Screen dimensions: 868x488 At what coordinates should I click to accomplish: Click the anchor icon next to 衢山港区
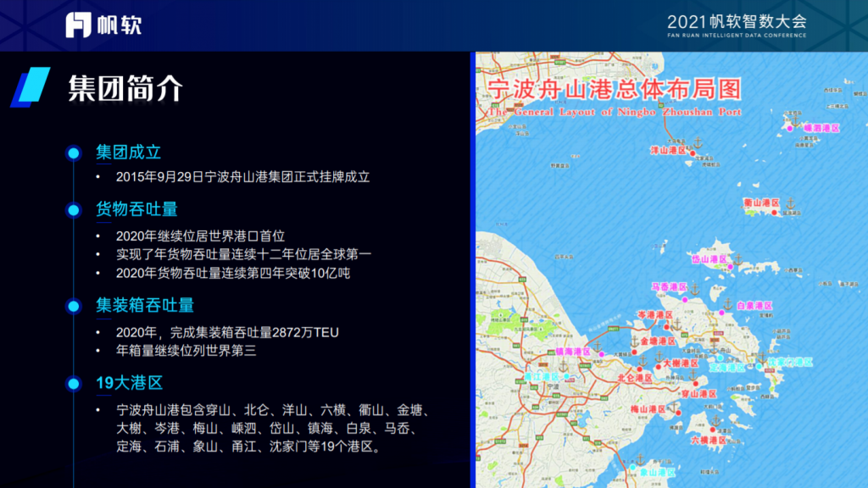[789, 203]
